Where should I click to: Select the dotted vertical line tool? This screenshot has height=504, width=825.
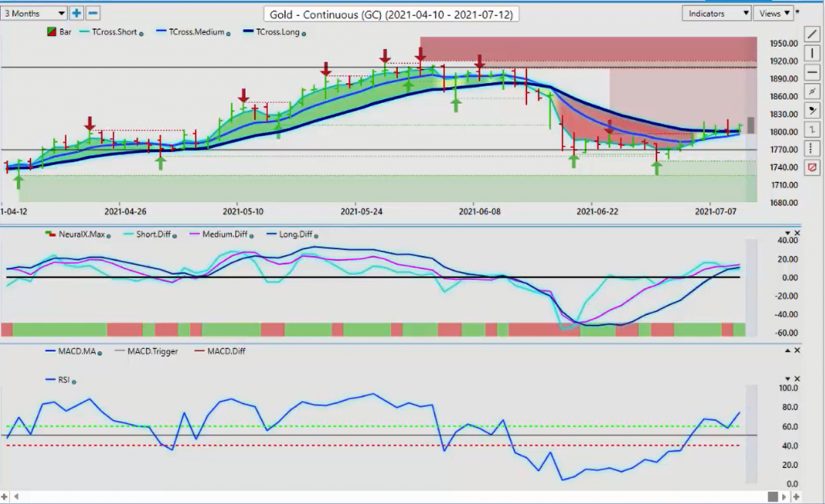click(812, 148)
